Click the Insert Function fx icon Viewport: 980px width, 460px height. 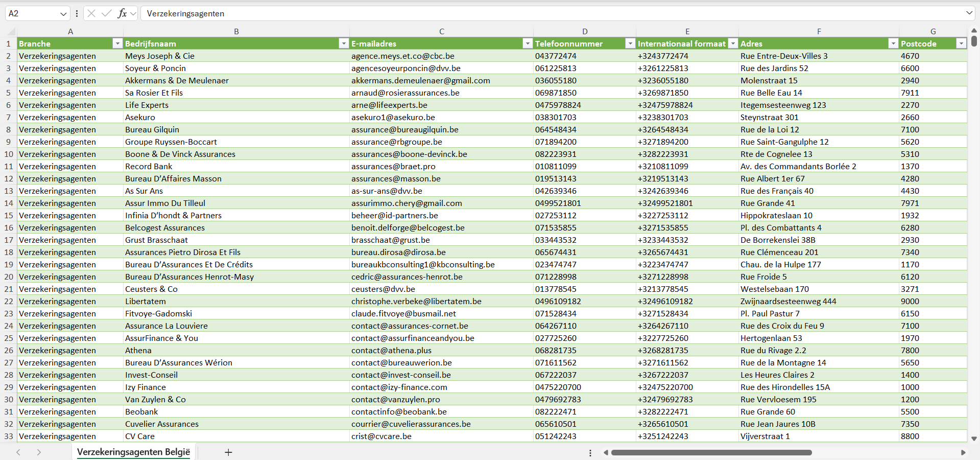(122, 13)
